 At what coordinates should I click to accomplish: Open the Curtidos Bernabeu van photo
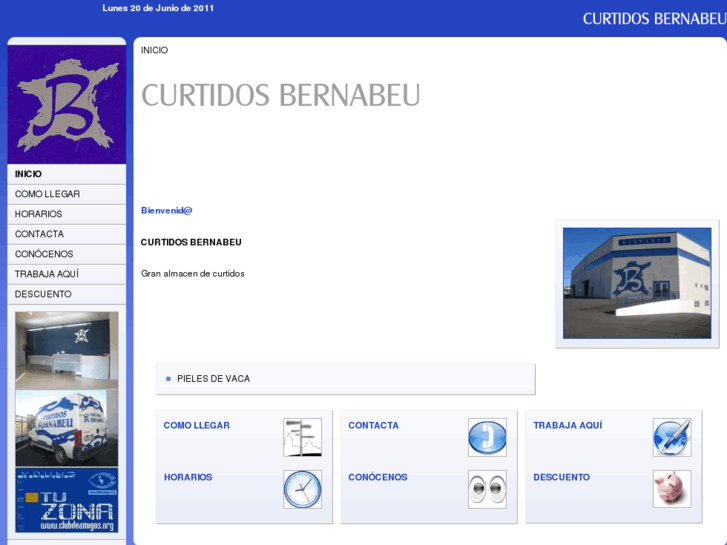click(67, 428)
